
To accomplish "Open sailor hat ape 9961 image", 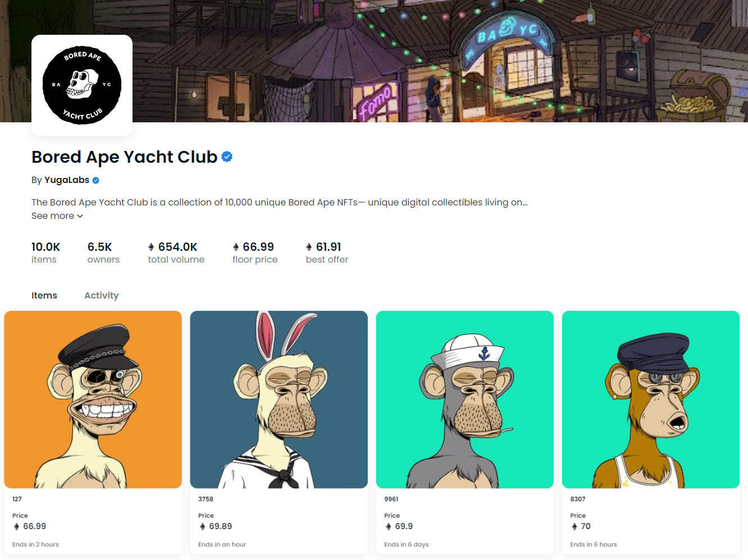I will point(465,400).
